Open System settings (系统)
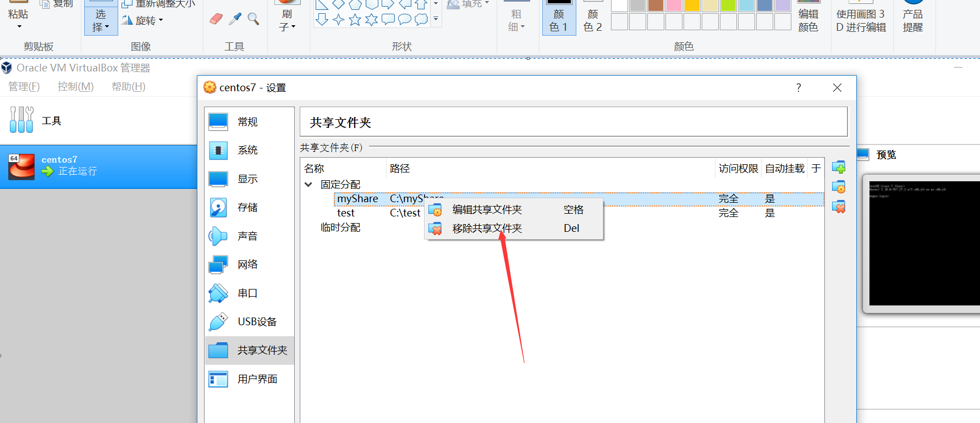The image size is (980, 423). [250, 150]
